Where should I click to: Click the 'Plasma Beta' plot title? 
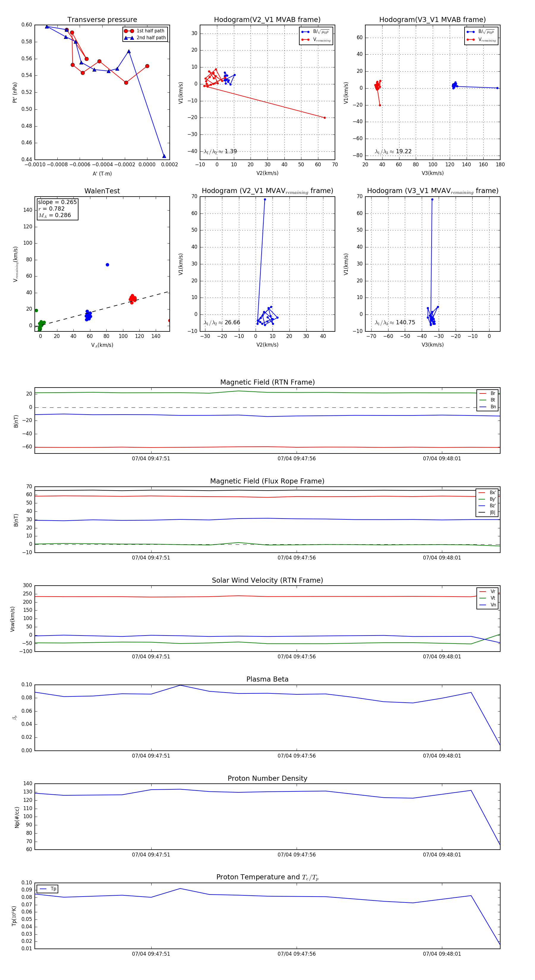click(x=267, y=679)
